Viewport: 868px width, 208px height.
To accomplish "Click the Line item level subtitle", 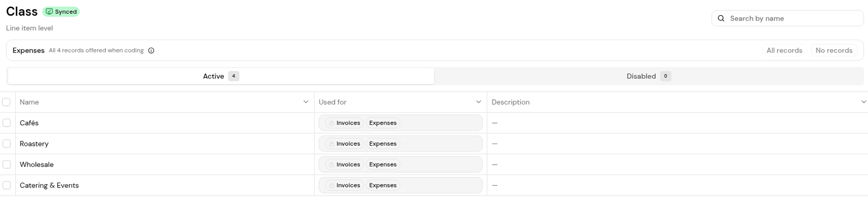I will click(29, 28).
